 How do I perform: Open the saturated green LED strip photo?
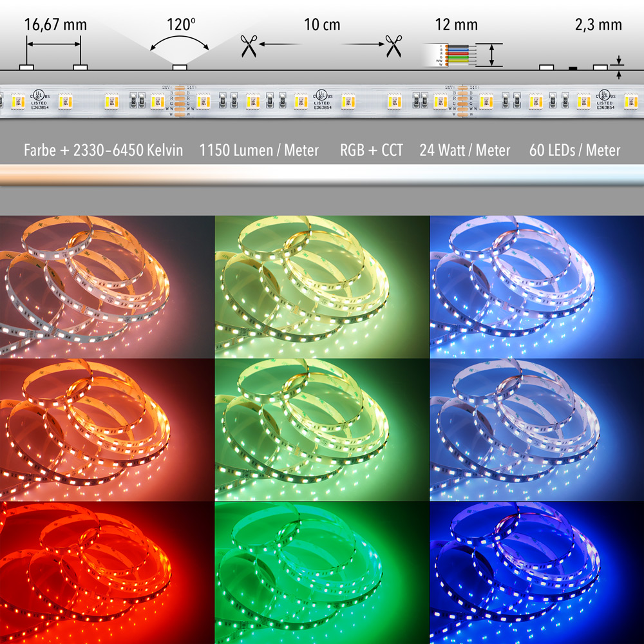coord(321,573)
